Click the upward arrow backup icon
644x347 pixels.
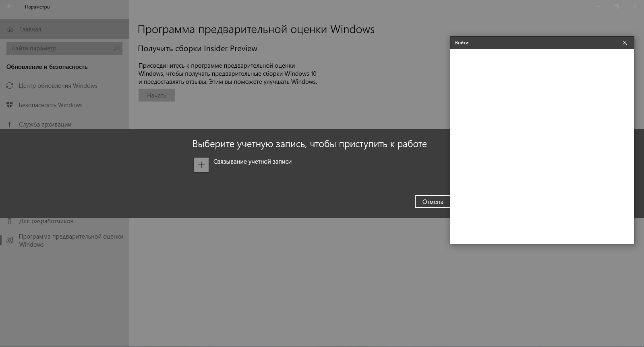click(x=10, y=124)
